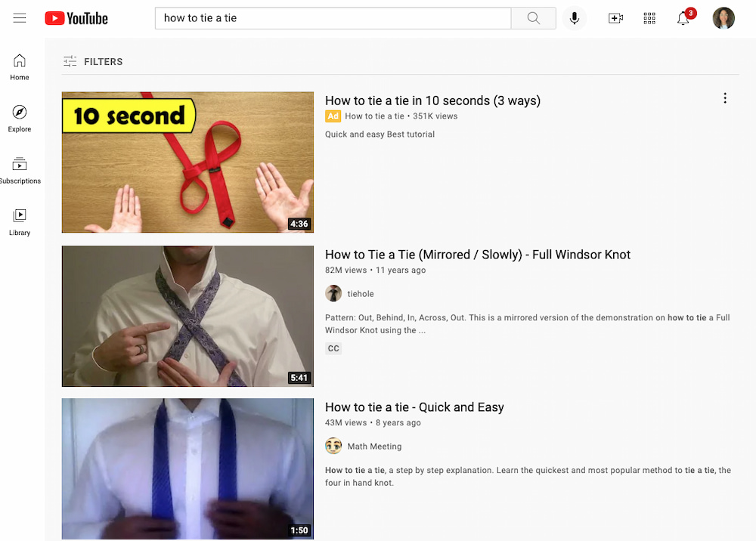Open the Math Meeting channel name
Image resolution: width=756 pixels, height=541 pixels.
click(x=375, y=447)
